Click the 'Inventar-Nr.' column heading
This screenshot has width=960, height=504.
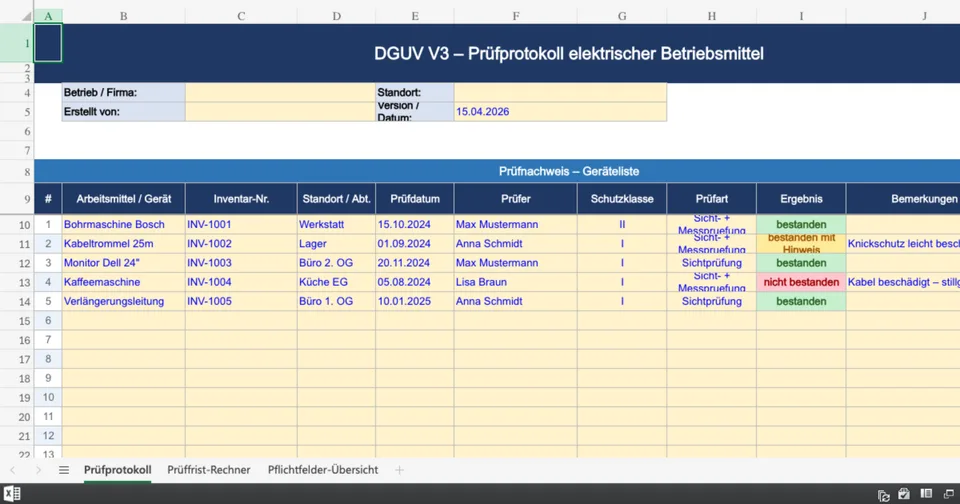tap(241, 199)
